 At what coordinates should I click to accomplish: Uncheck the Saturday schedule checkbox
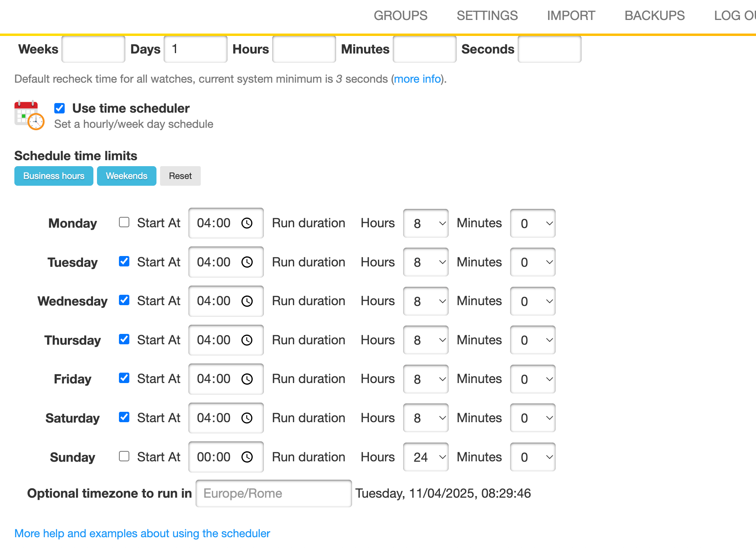click(124, 417)
